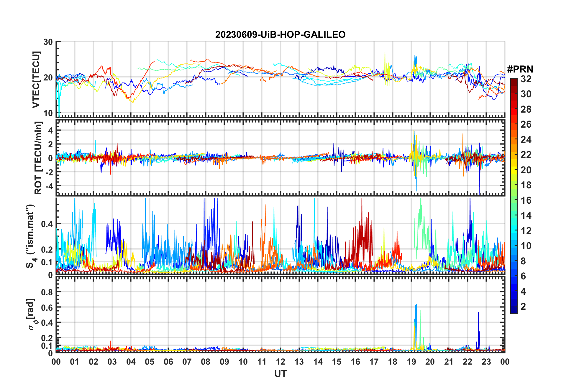Click the 12 hour tick label
This screenshot has width=561, height=392.
pos(280,362)
